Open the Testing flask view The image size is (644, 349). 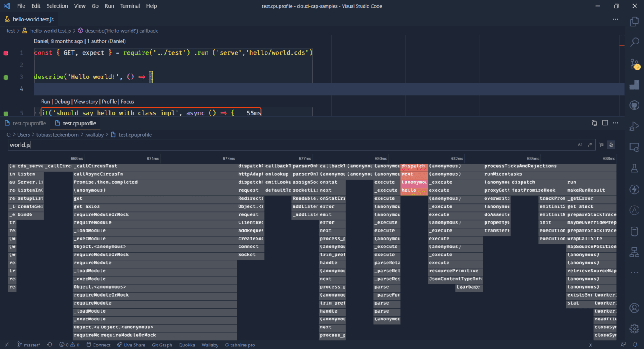point(634,168)
